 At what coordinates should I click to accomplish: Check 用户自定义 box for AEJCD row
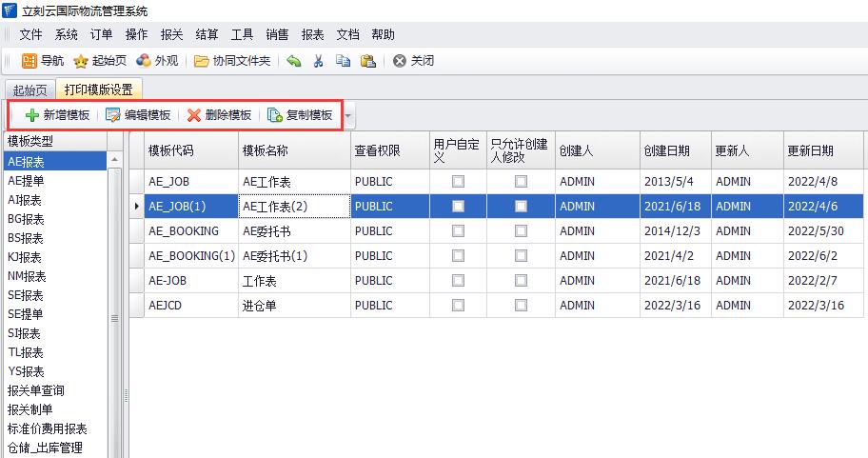click(x=458, y=305)
